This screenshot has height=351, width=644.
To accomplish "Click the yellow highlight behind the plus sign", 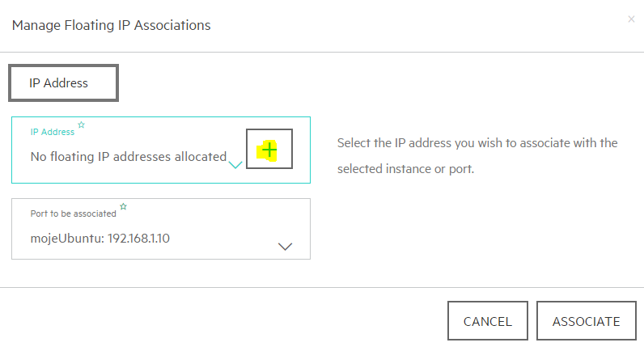I will coord(266,151).
